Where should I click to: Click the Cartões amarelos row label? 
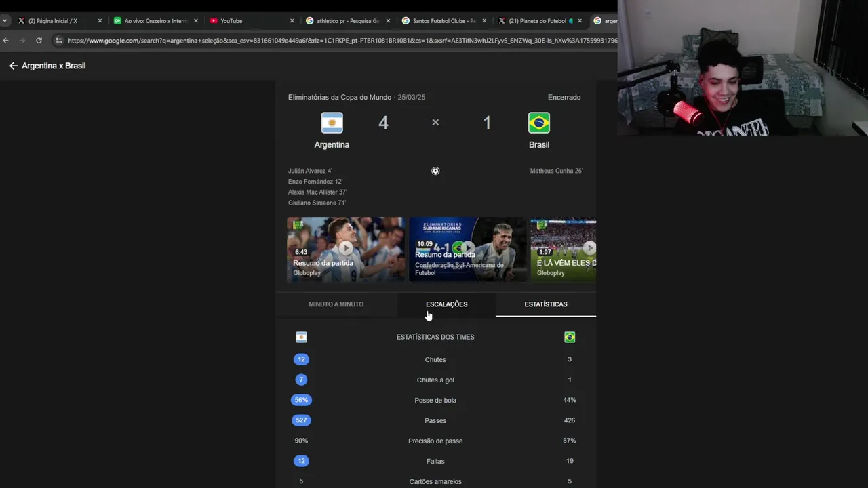click(435, 481)
